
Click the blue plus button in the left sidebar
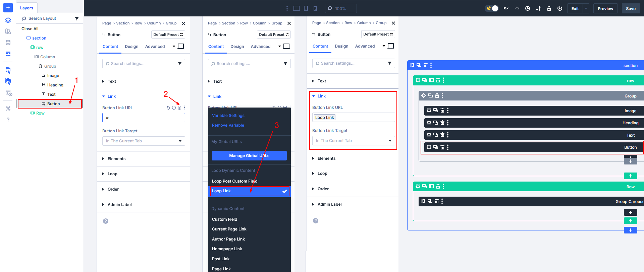(8, 8)
